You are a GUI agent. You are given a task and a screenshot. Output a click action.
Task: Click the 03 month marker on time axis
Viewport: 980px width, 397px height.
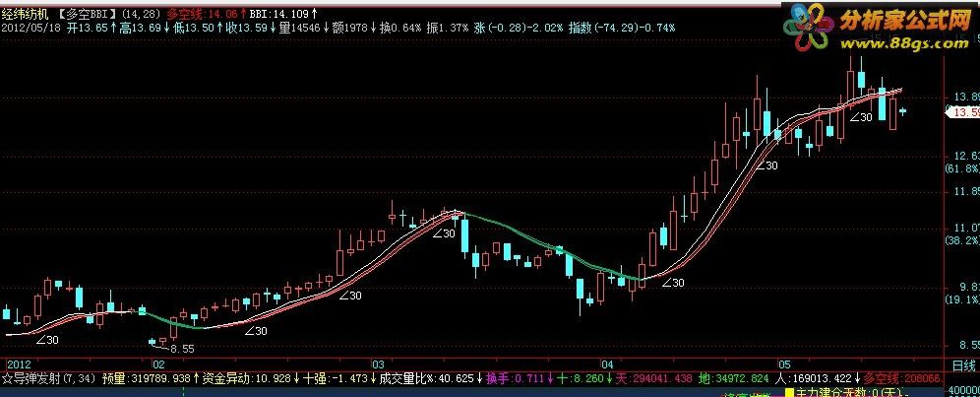(x=378, y=364)
